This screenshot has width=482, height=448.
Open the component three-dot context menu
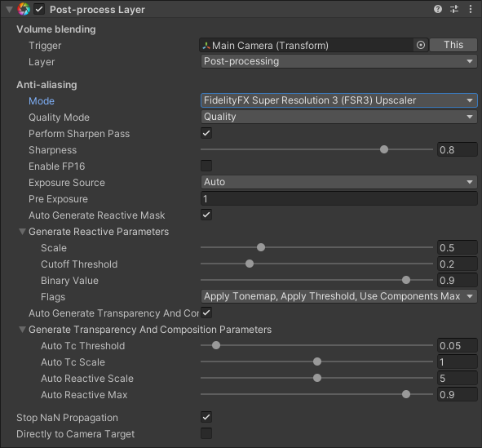click(471, 9)
